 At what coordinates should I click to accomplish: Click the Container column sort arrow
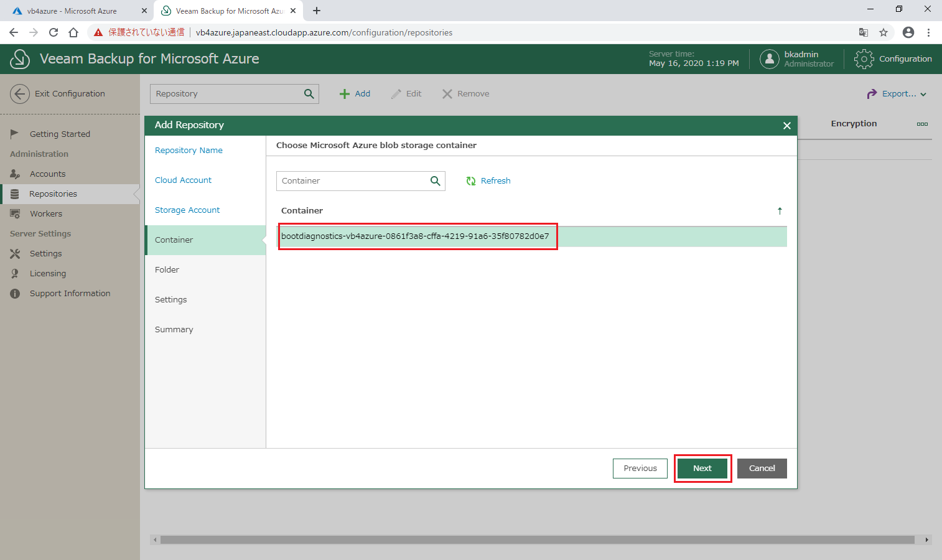[x=780, y=211]
